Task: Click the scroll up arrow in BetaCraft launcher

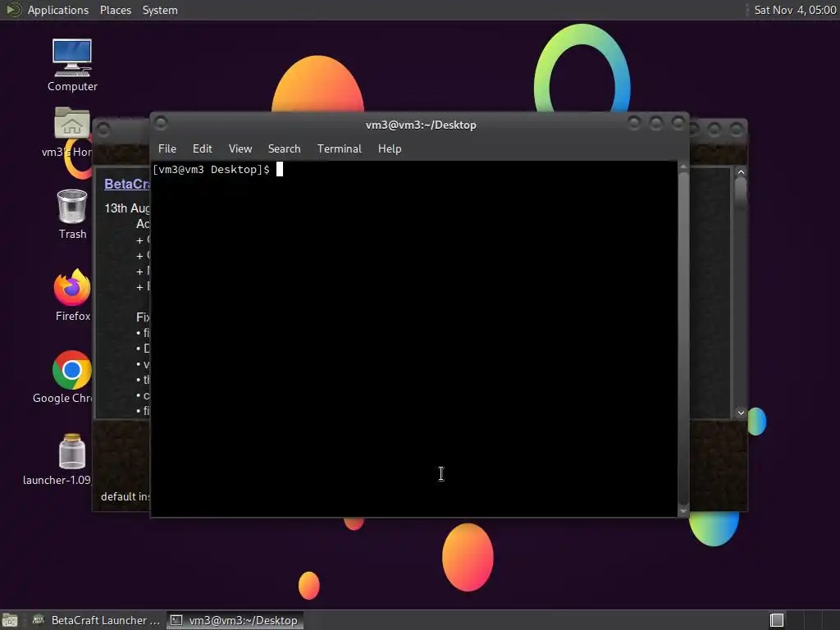Action: coord(741,172)
